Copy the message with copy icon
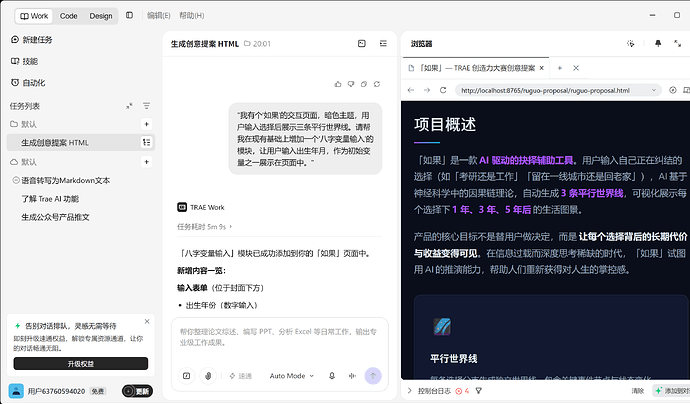Screen dimensions: 690x404 click(x=363, y=84)
